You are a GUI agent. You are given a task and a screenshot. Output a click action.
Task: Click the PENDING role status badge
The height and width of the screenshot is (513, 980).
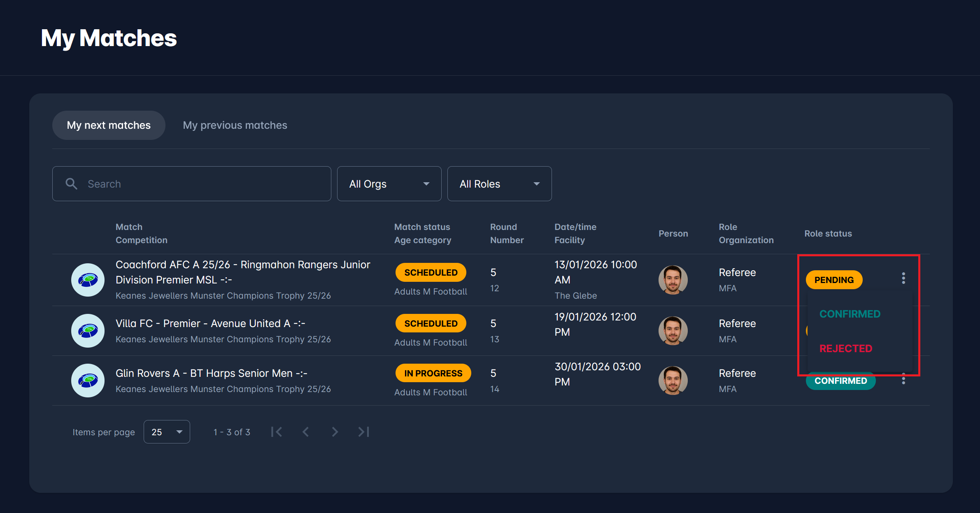point(834,280)
